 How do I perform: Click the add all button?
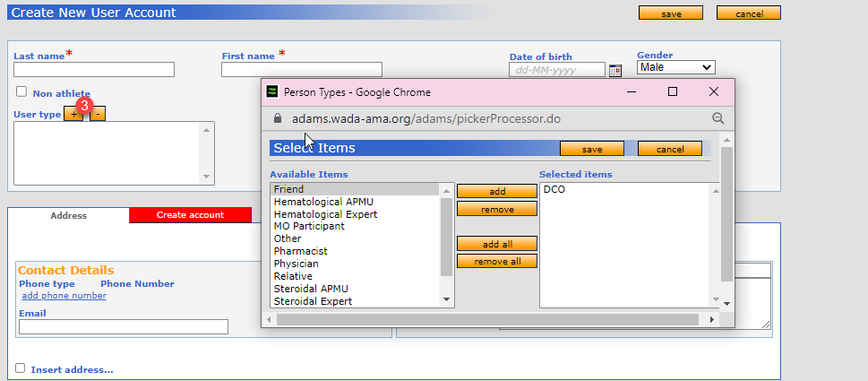pyautogui.click(x=497, y=244)
